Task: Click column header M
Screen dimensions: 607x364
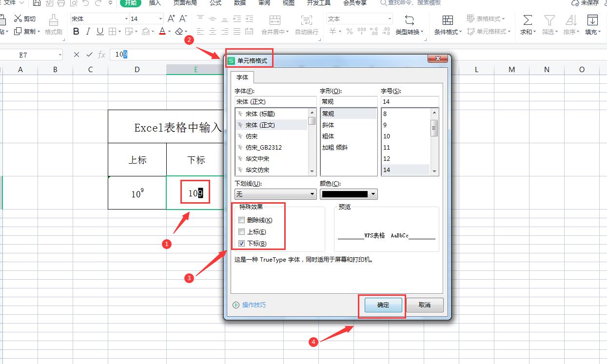Action: [x=511, y=70]
